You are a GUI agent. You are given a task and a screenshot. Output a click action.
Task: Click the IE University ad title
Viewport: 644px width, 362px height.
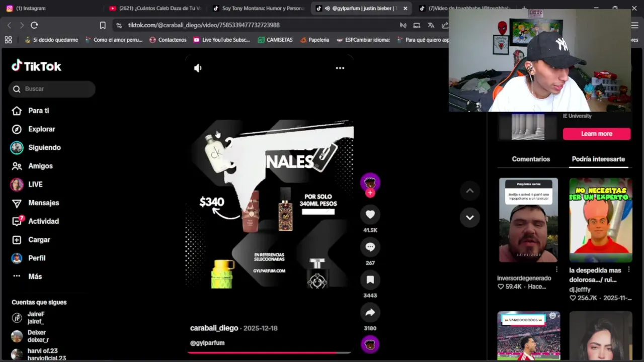(x=577, y=116)
